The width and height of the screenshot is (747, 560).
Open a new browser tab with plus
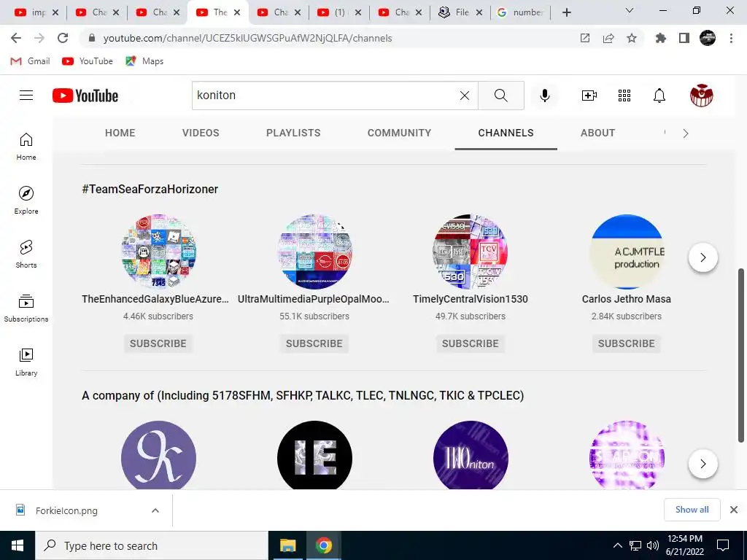566,12
